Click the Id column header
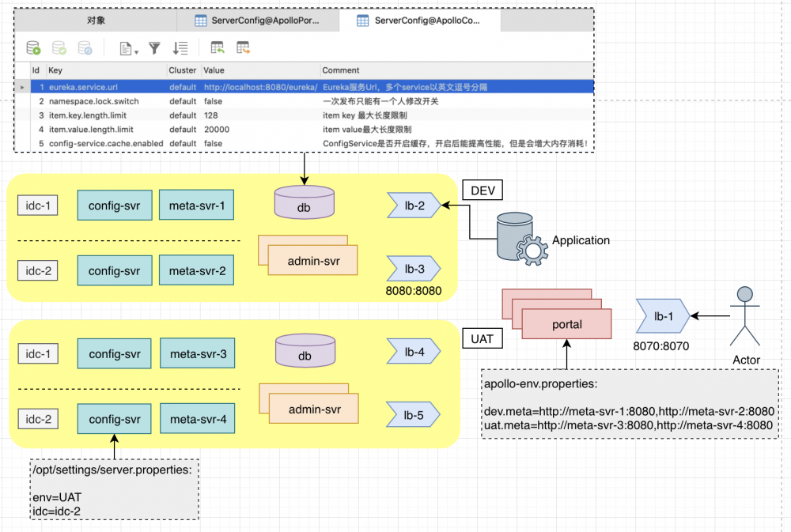 click(36, 70)
